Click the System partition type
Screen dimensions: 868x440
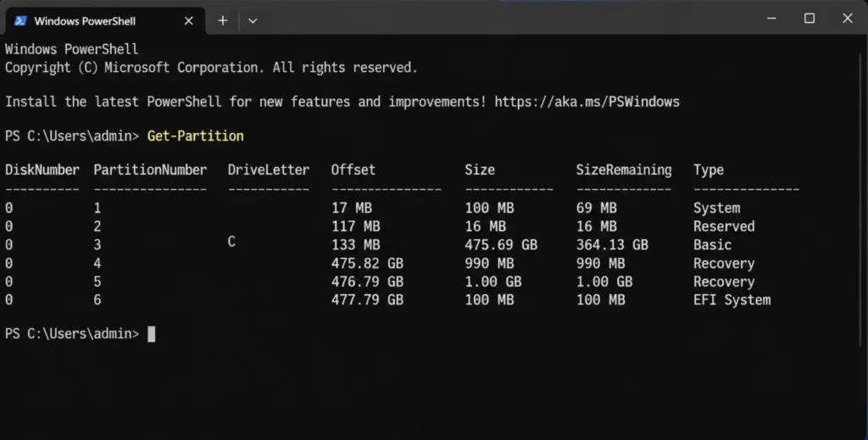tap(716, 208)
